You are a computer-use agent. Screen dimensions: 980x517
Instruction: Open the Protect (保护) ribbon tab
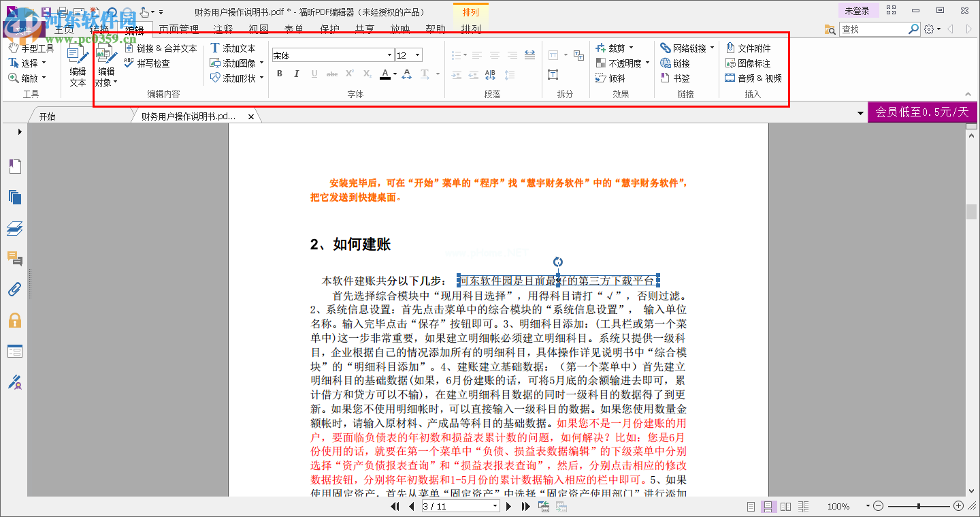(x=329, y=29)
